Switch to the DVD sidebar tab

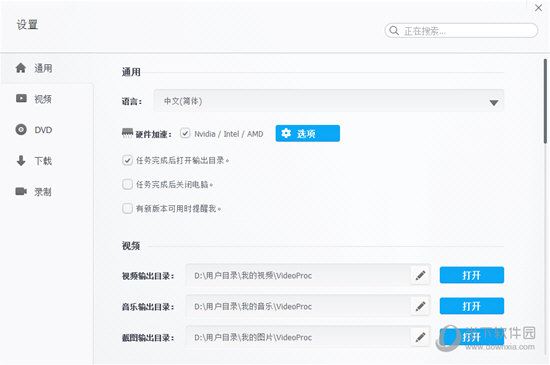47,130
